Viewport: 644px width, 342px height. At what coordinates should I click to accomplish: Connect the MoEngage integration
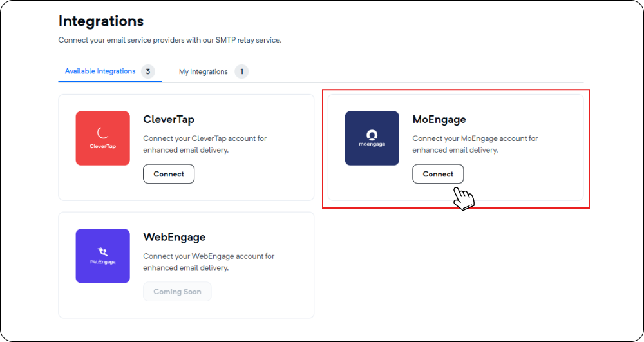coord(438,174)
